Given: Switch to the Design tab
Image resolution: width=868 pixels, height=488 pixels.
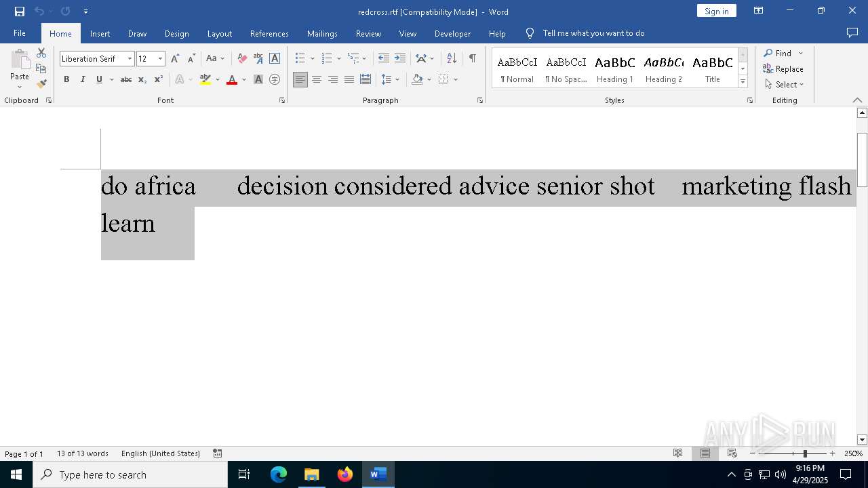Looking at the screenshot, I should point(176,33).
